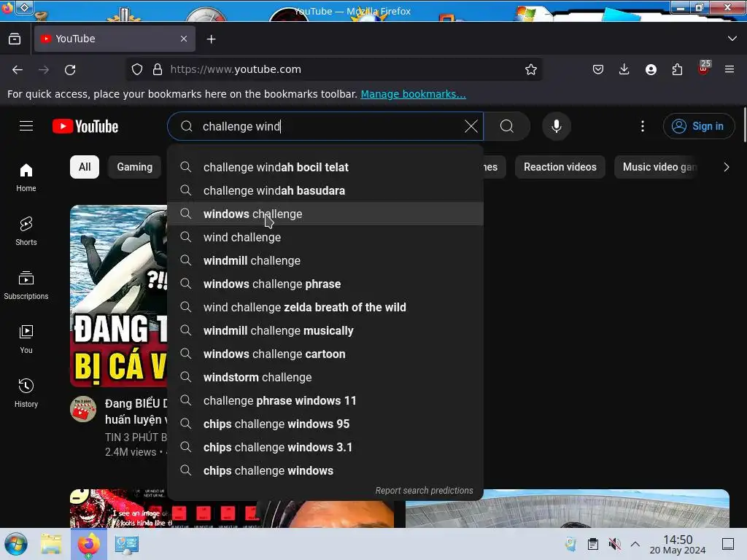The image size is (747, 560).
Task: Open the Firefox extensions puzzle icon
Action: 677,69
